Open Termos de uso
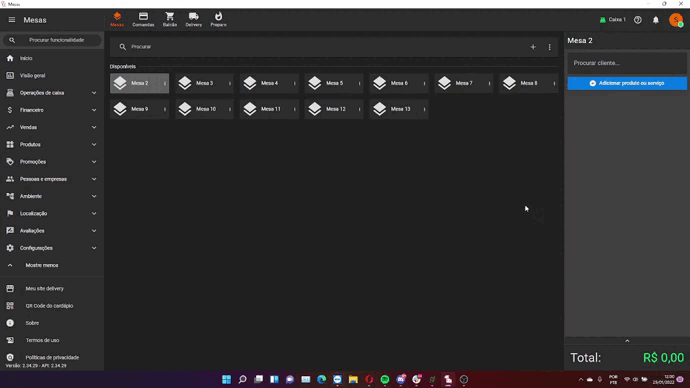 [x=52, y=340]
